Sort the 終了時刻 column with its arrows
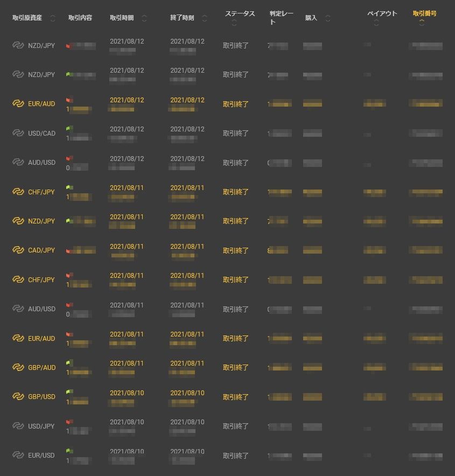The height and width of the screenshot is (476, 455). coord(205,18)
